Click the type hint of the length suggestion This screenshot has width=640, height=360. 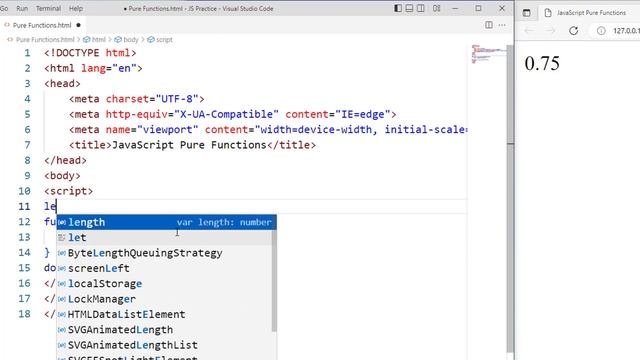[224, 222]
